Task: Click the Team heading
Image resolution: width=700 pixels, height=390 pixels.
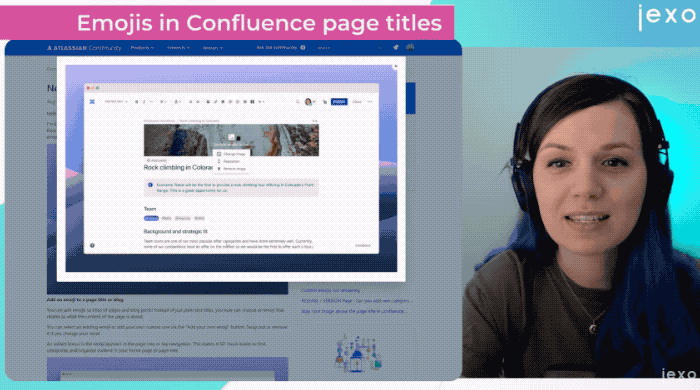Action: (150, 208)
